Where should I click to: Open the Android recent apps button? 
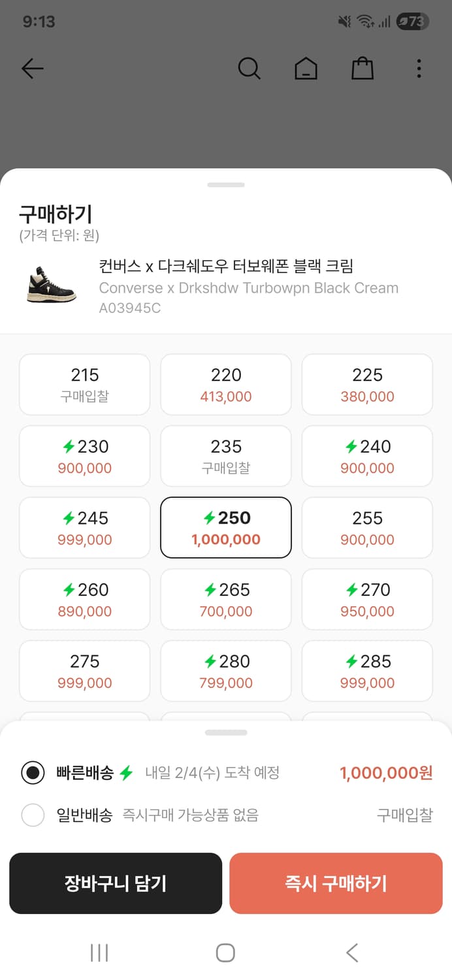pyautogui.click(x=99, y=952)
